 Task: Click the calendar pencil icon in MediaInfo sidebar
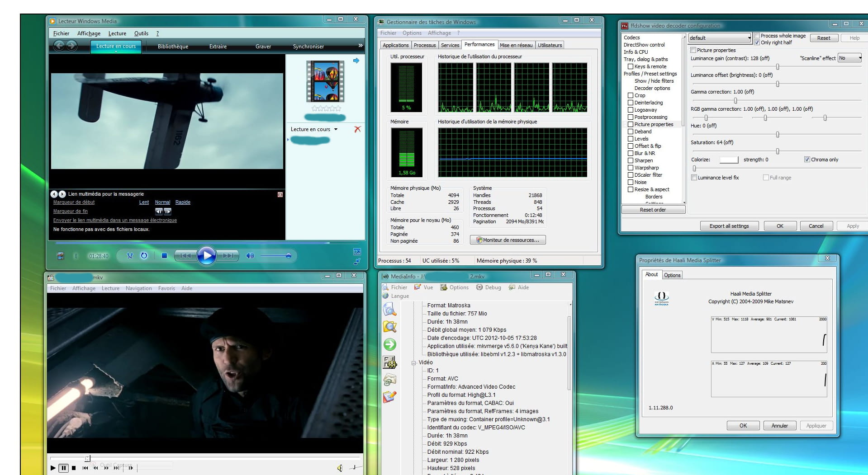(389, 397)
